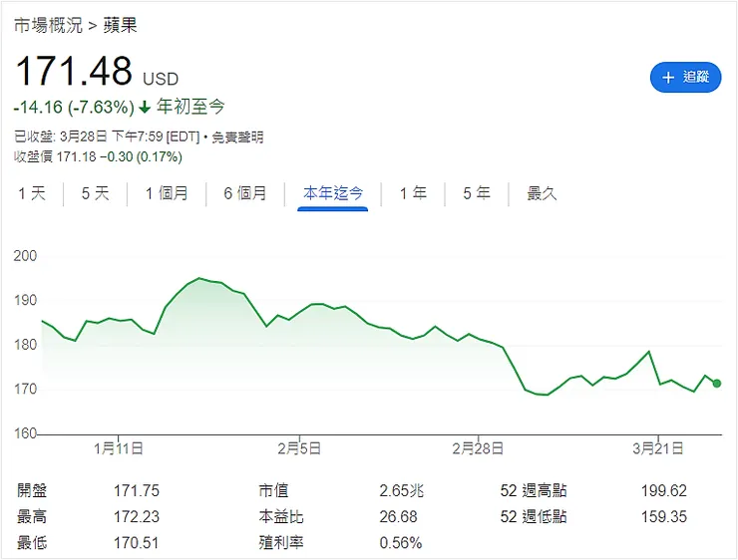The width and height of the screenshot is (738, 560).
Task: Click the 市值 label
Action: [x=273, y=491]
